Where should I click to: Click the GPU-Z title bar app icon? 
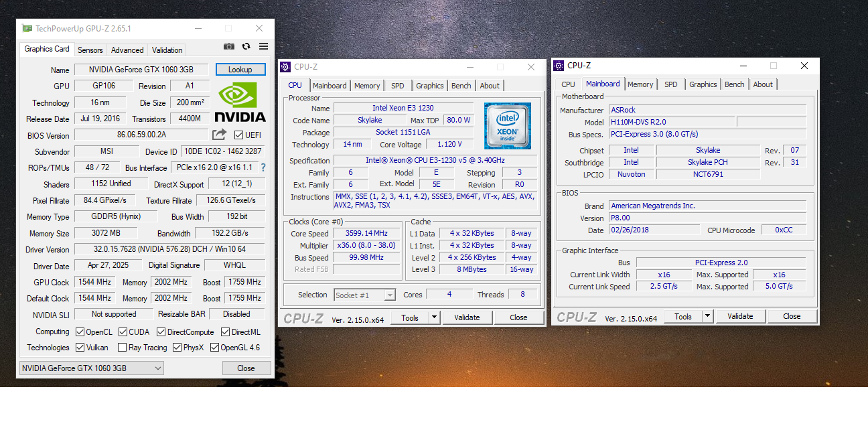27,29
